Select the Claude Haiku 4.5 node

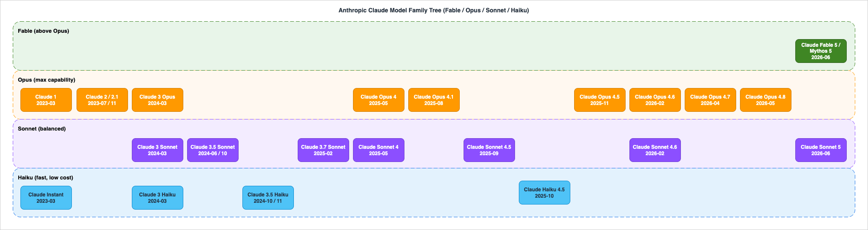coord(544,193)
